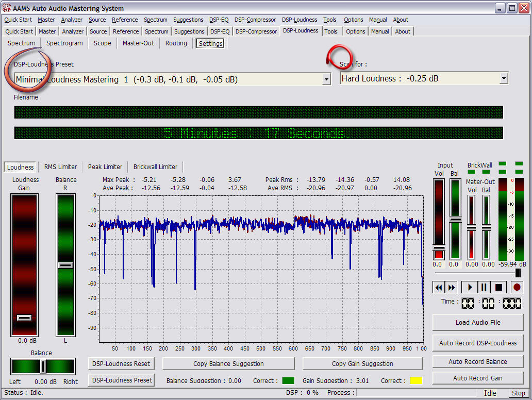Switch to the DSP-Loudness tab
Screen dimensions: 532x400
click(301, 30)
